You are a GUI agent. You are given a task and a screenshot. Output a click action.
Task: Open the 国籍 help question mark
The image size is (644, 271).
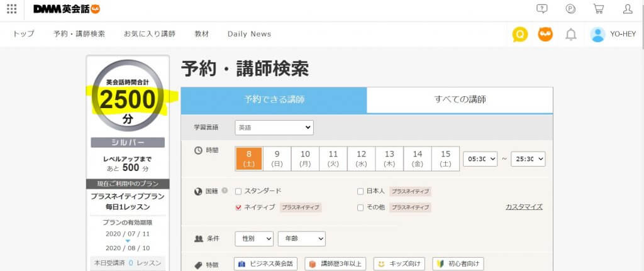[225, 191]
